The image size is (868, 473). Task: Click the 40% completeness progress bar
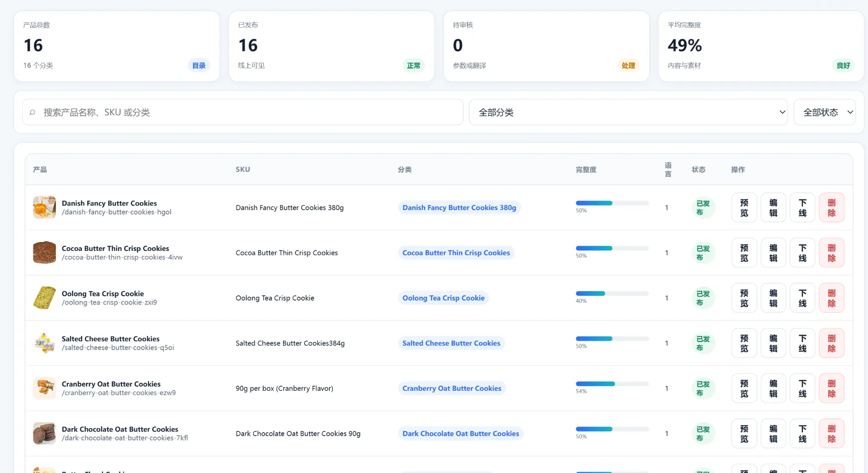[x=612, y=294]
